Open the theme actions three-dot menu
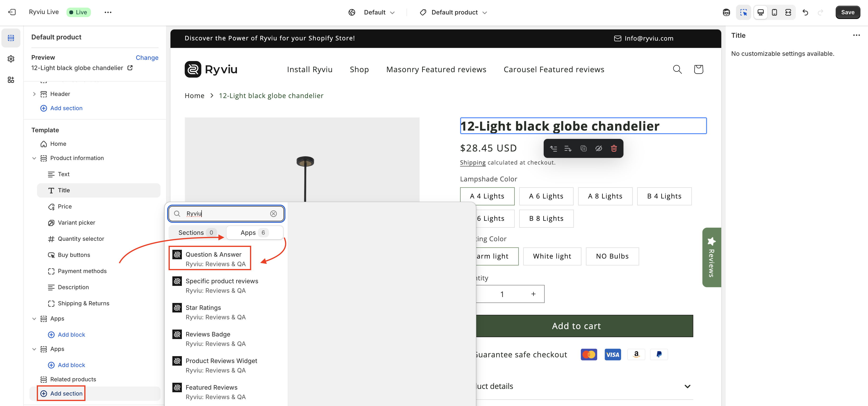The image size is (868, 406). 108,12
